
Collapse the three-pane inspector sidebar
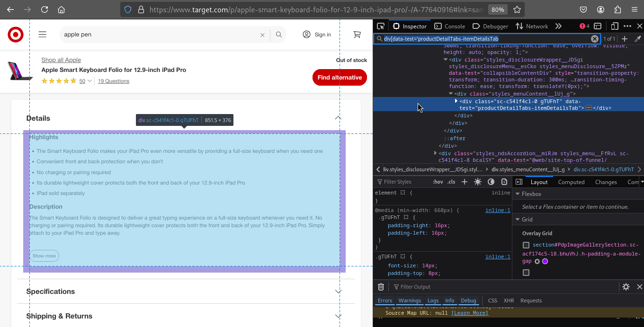pyautogui.click(x=519, y=182)
